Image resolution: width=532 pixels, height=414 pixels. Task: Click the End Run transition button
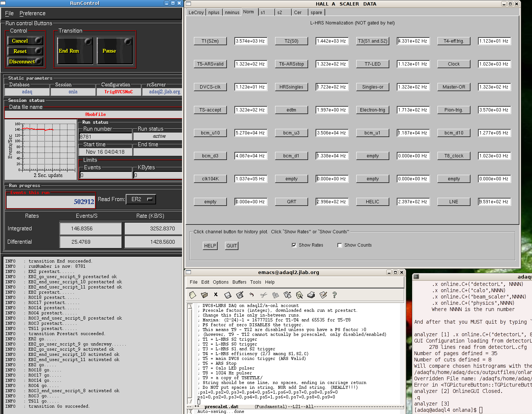click(75, 51)
